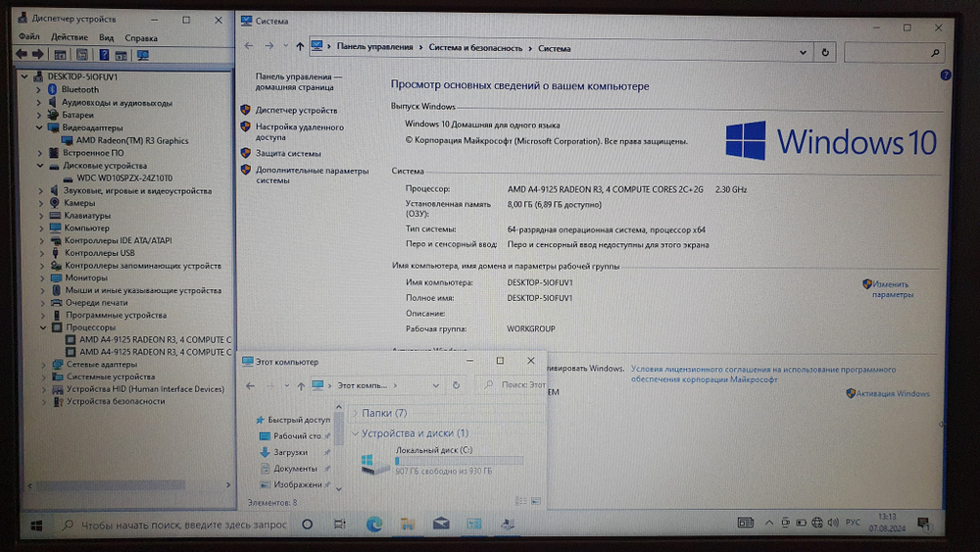Select the WDC WD10SPZX-24Z10T0 disk
This screenshot has width=980, height=552.
[124, 178]
